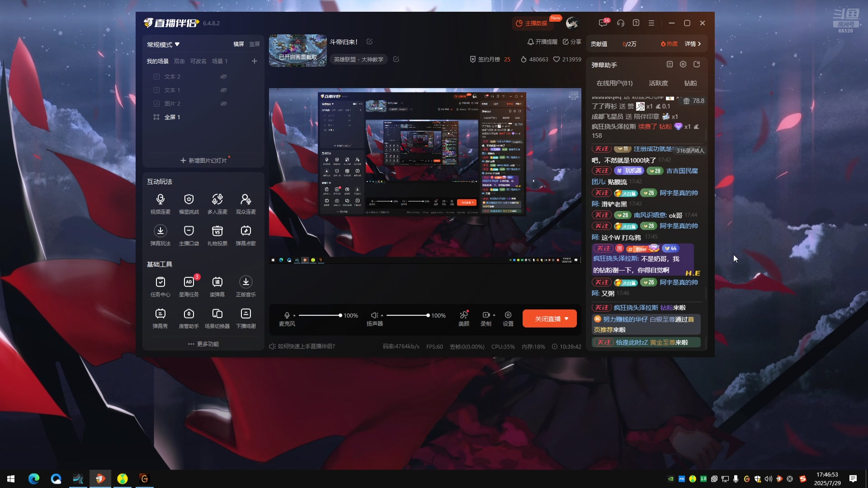Expand microphone device arrow
868x488 pixels.
pyautogui.click(x=294, y=315)
